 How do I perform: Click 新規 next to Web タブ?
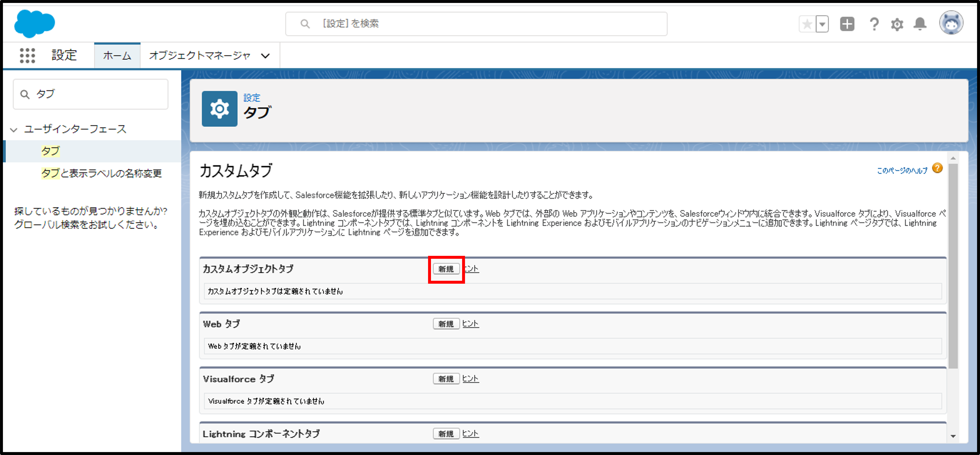pos(446,324)
